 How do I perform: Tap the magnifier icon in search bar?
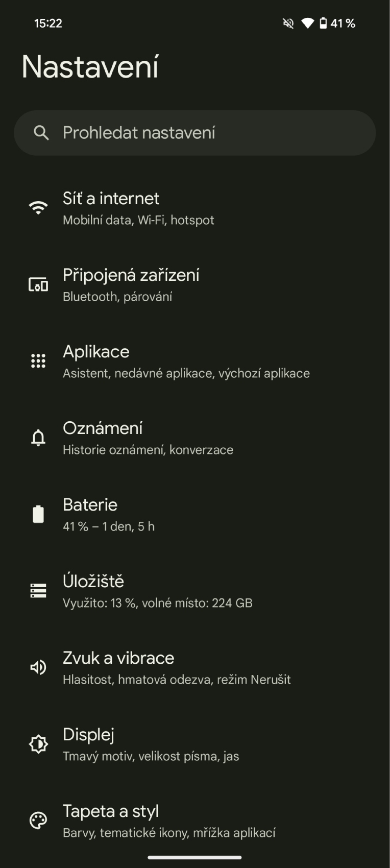tap(41, 133)
